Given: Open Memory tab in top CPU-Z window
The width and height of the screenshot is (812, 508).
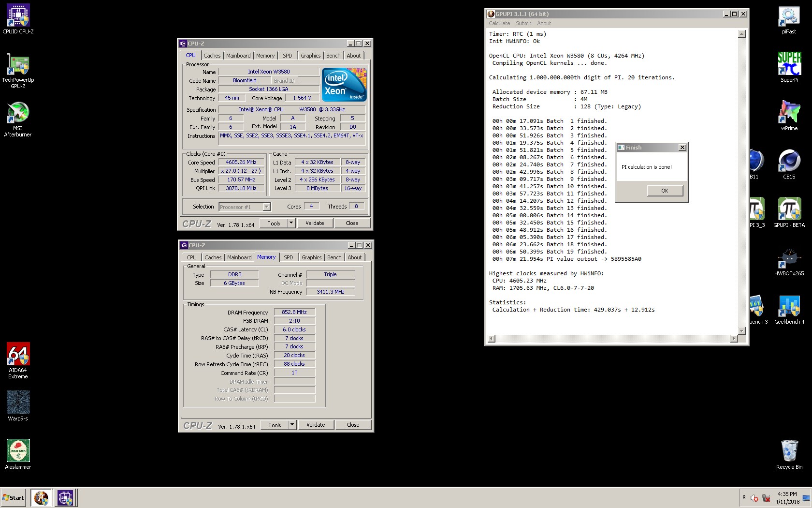Looking at the screenshot, I should click(265, 56).
